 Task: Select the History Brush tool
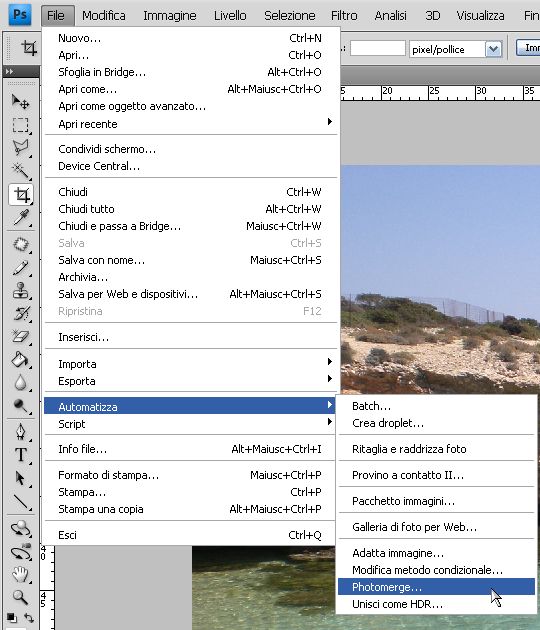(20, 313)
